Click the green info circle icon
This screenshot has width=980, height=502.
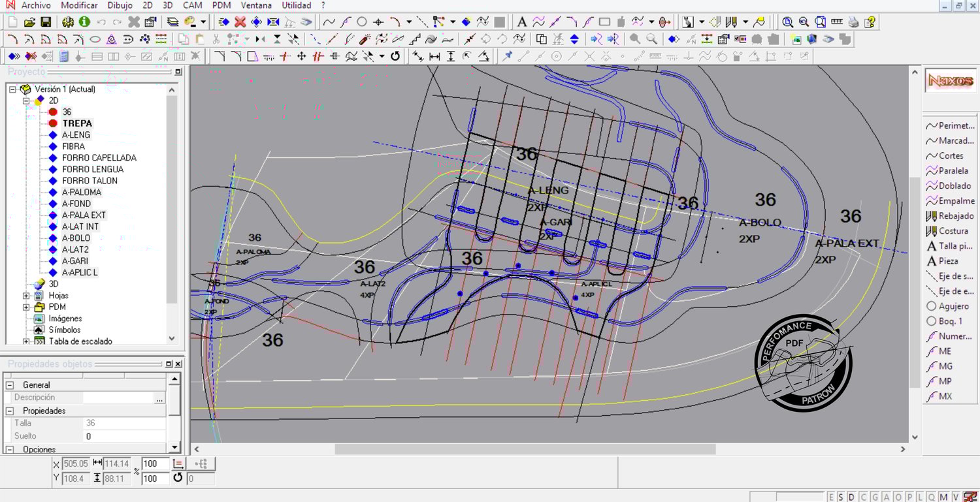(x=84, y=22)
